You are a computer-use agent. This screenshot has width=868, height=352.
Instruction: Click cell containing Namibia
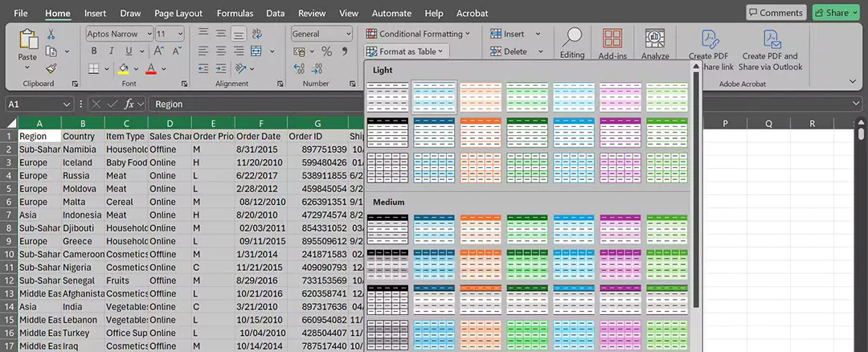click(x=83, y=149)
